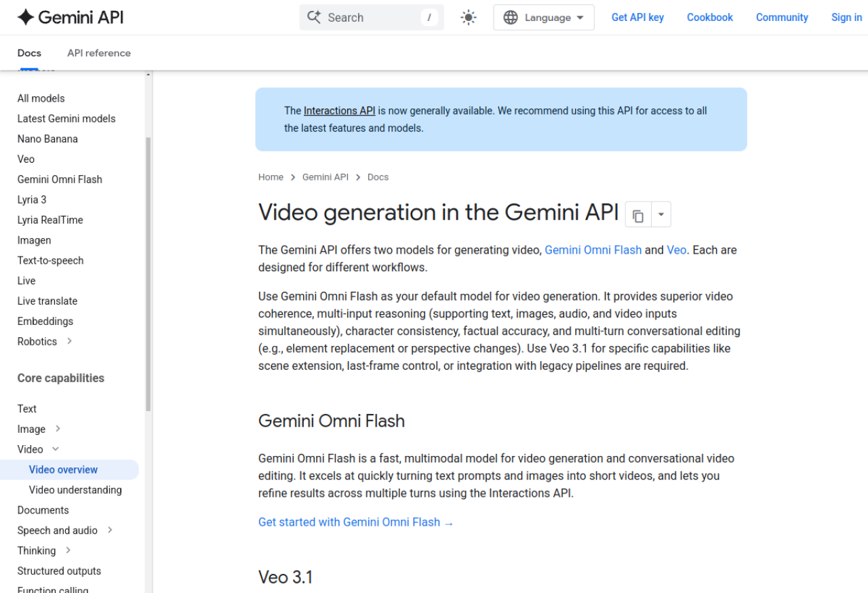This screenshot has width=868, height=593.
Task: Open the Language dropdown
Action: coord(544,18)
